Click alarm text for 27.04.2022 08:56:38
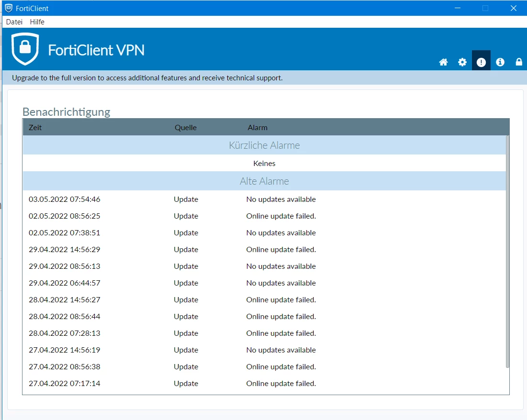527x420 pixels. (281, 367)
